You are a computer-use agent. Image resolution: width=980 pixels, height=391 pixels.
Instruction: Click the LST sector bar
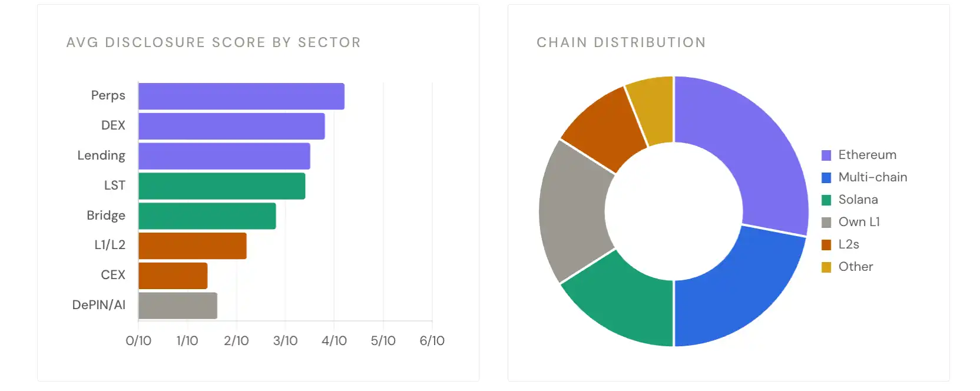[x=222, y=186]
